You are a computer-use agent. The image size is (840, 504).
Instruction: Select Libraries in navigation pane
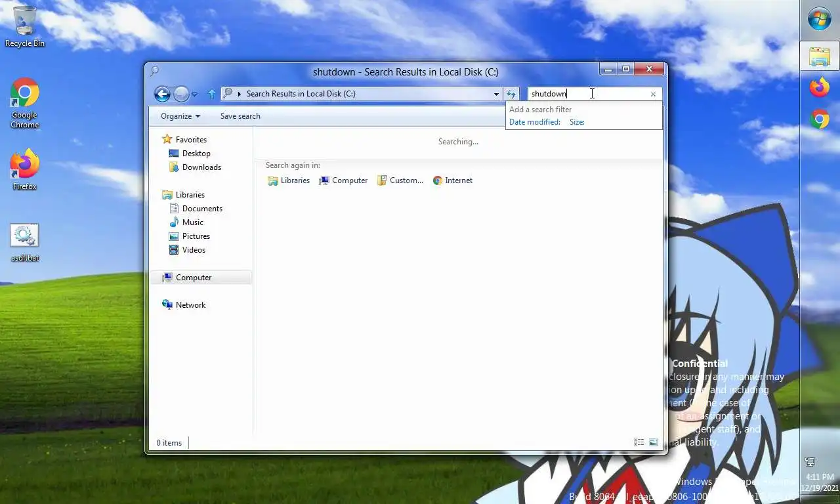click(184, 194)
